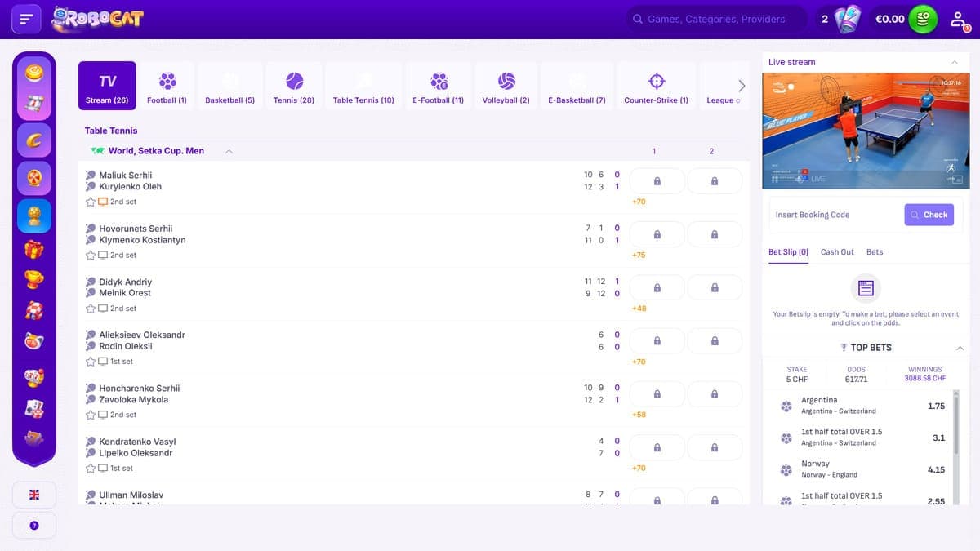
Task: Open the gold trophy cup sidebar icon
Action: click(34, 279)
